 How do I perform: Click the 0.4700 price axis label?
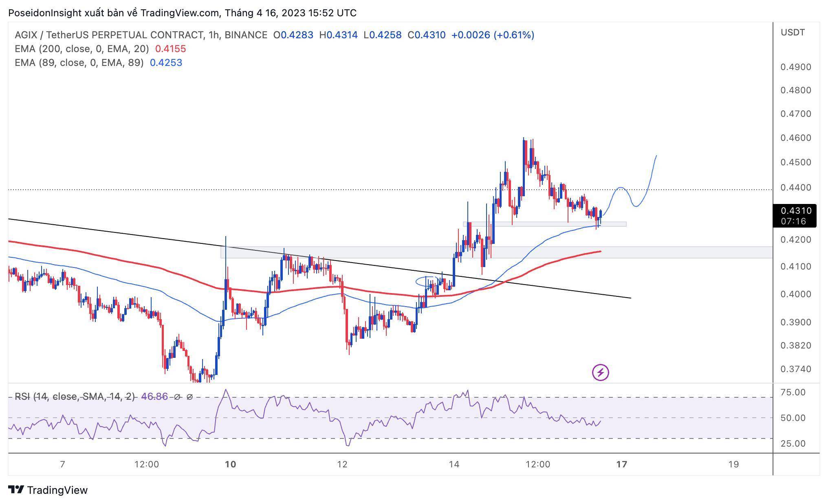tap(795, 114)
